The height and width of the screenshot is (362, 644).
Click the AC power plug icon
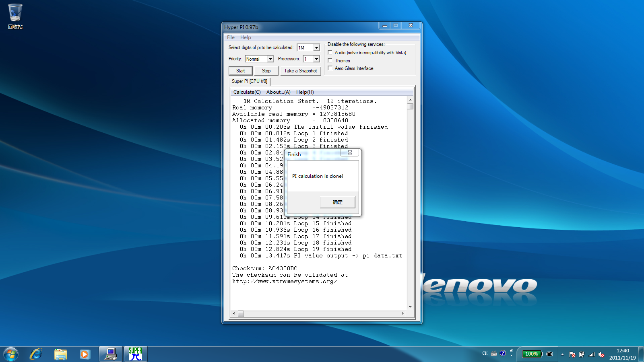coord(549,354)
